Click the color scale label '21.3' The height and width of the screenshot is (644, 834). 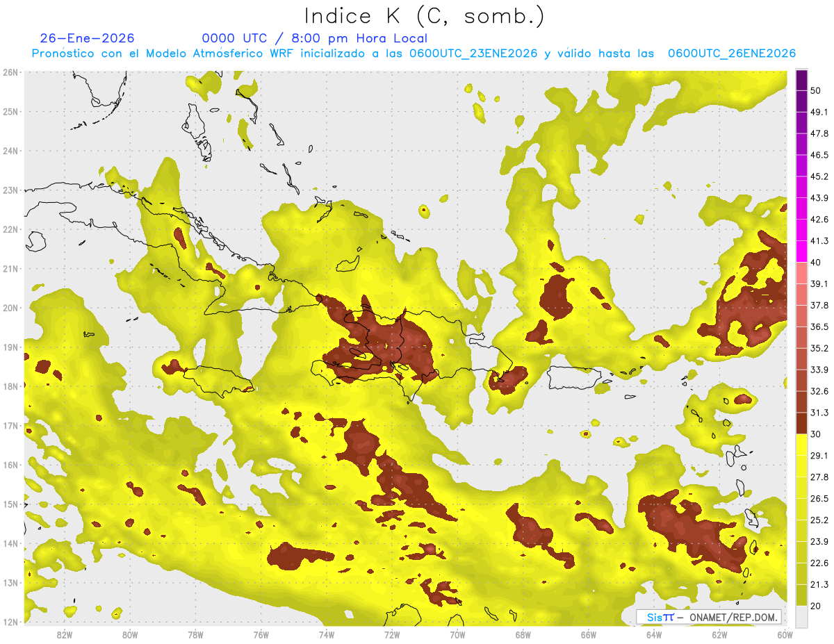(819, 584)
